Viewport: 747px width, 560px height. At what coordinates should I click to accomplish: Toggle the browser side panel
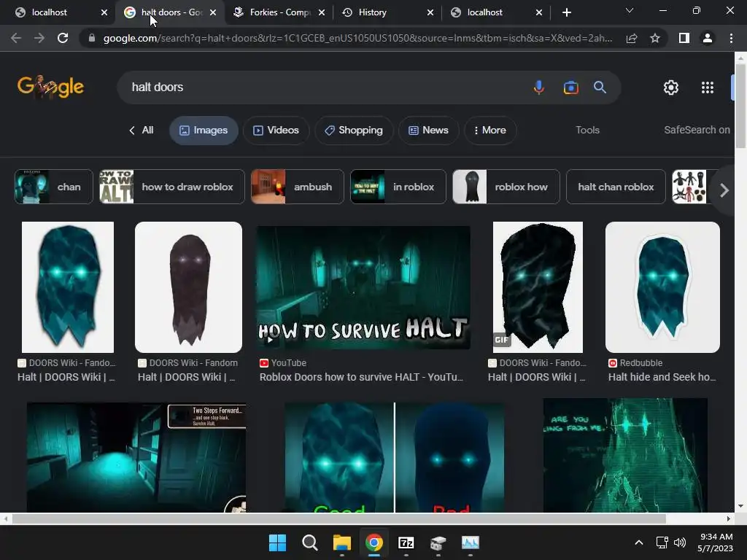coord(684,38)
